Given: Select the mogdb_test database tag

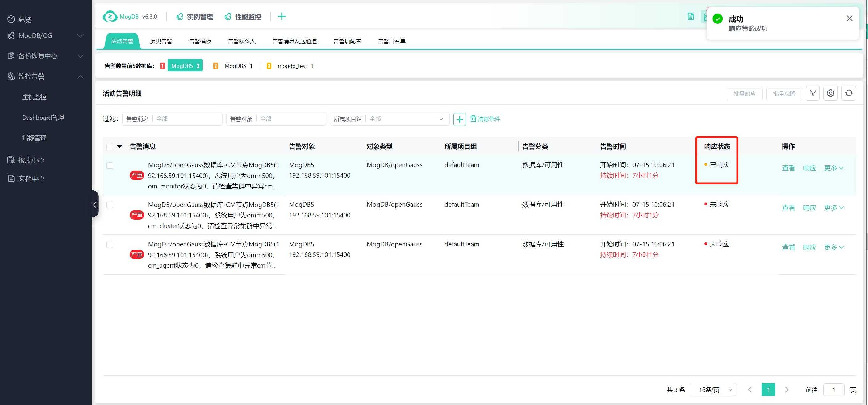Looking at the screenshot, I should pyautogui.click(x=295, y=66).
